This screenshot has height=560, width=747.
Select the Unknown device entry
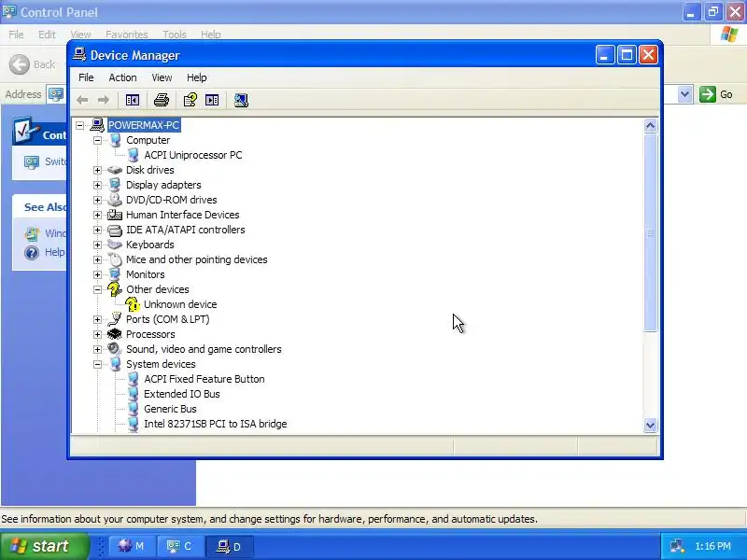click(x=180, y=304)
